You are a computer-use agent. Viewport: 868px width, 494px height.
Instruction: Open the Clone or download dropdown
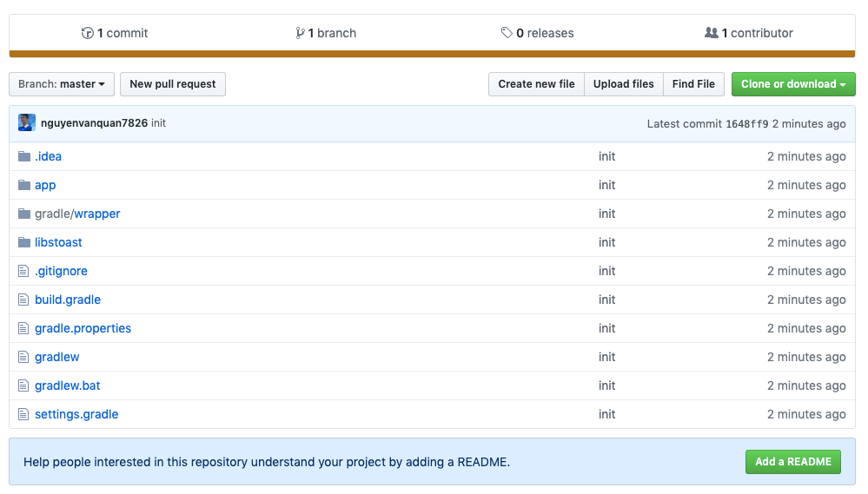(x=793, y=84)
